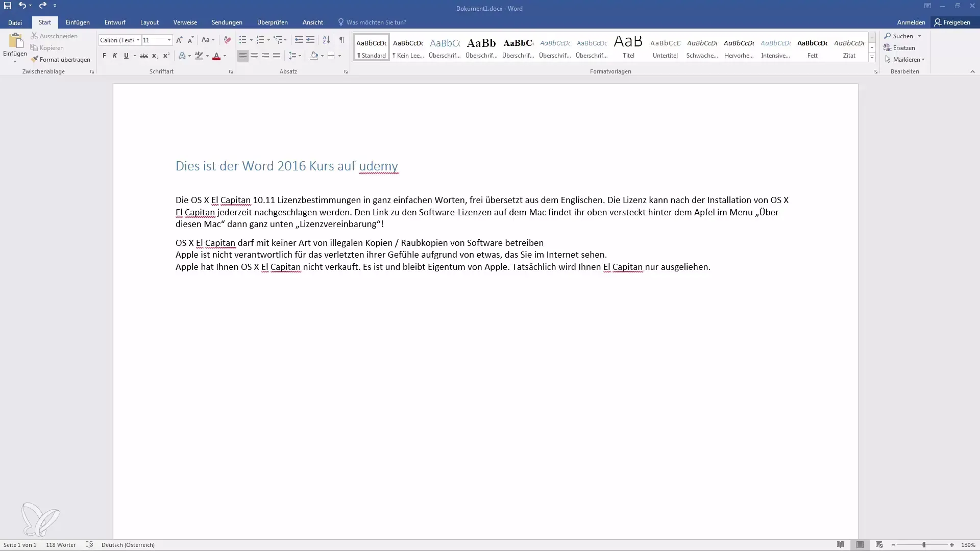Image resolution: width=980 pixels, height=551 pixels.
Task: Open the font name dropdown
Action: pos(138,40)
